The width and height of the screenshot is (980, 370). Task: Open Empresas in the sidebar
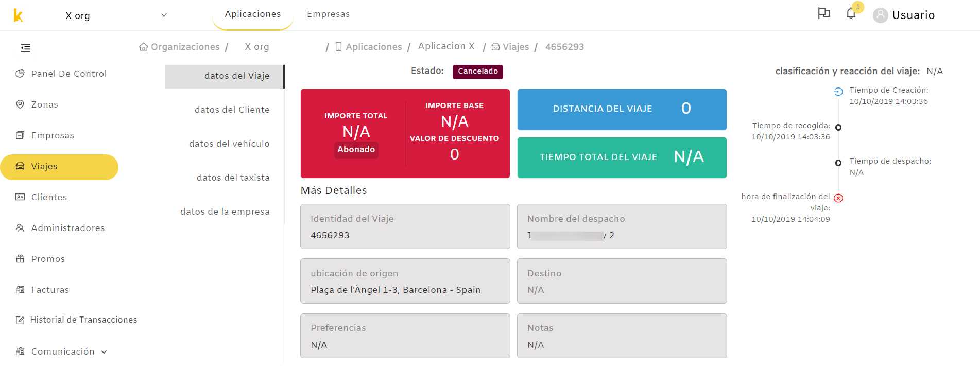pos(53,135)
